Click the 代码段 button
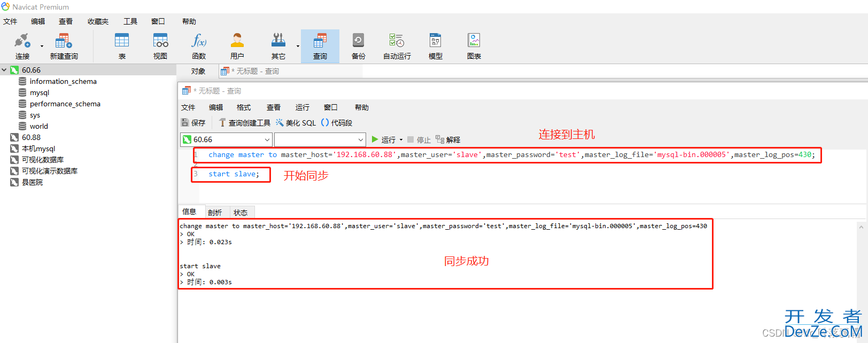The height and width of the screenshot is (343, 868). (x=337, y=123)
